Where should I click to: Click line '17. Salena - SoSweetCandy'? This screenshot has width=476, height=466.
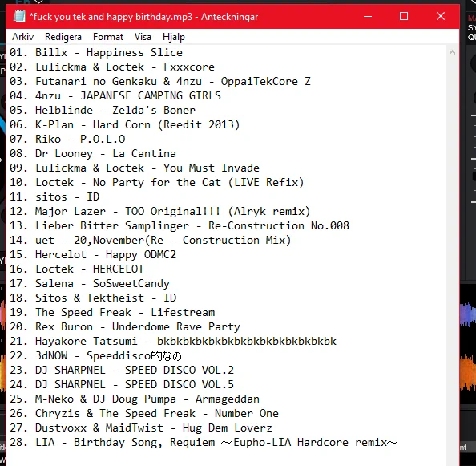pyautogui.click(x=90, y=283)
